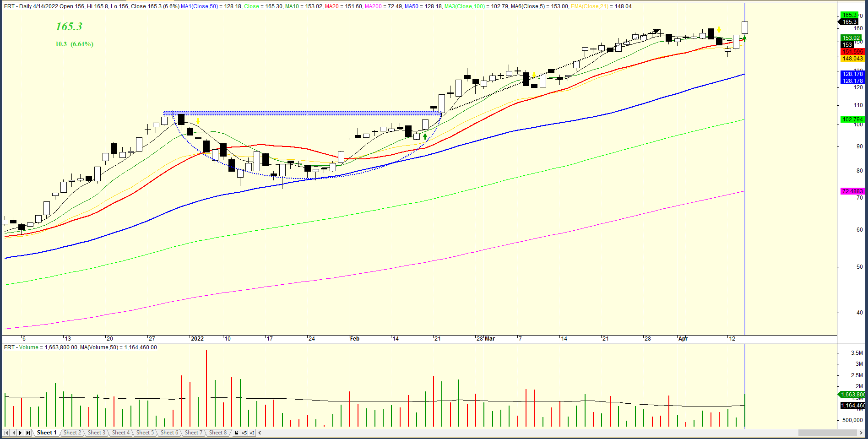This screenshot has width=868, height=439.
Task: Click the horizontal scrollbar thumb
Action: click(x=827, y=433)
